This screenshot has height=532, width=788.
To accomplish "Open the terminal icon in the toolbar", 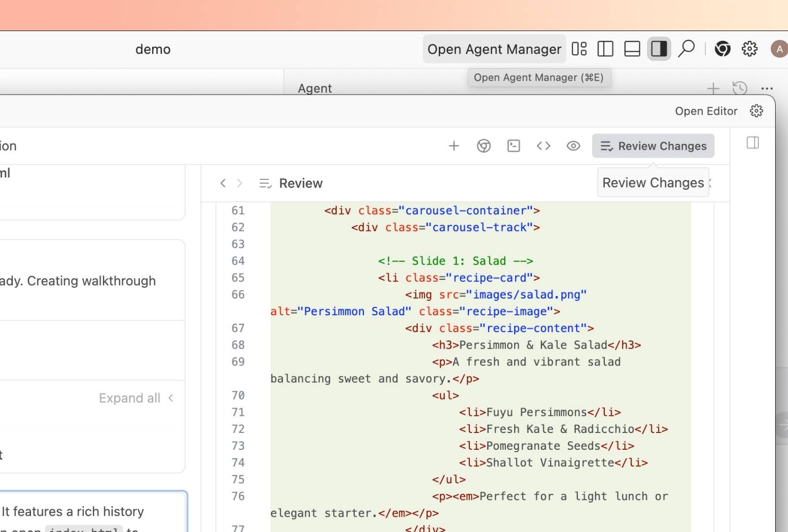I will [514, 146].
